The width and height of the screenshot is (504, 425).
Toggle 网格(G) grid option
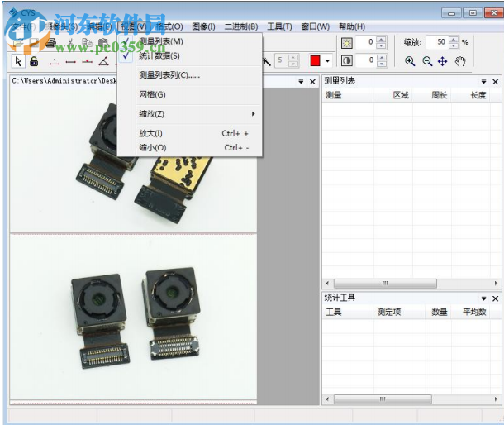pyautogui.click(x=152, y=94)
